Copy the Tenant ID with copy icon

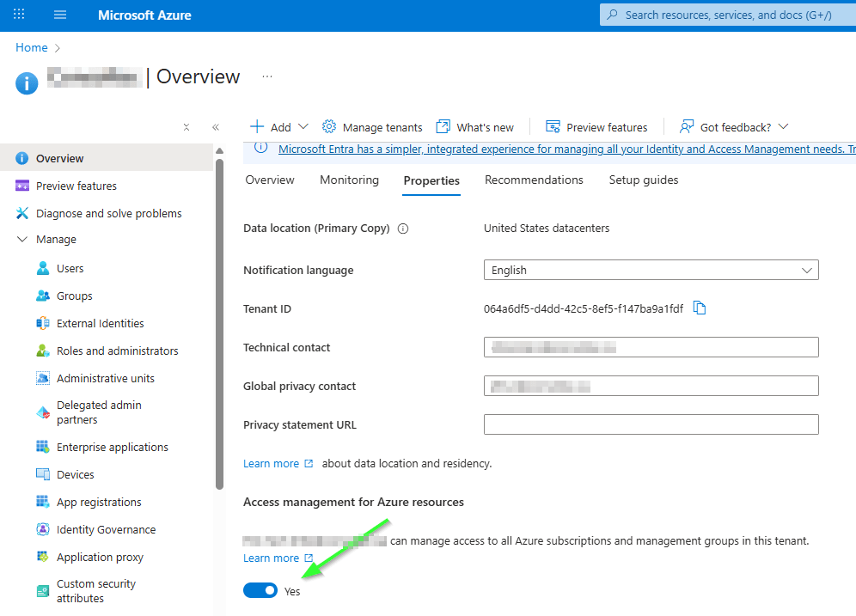tap(700, 308)
